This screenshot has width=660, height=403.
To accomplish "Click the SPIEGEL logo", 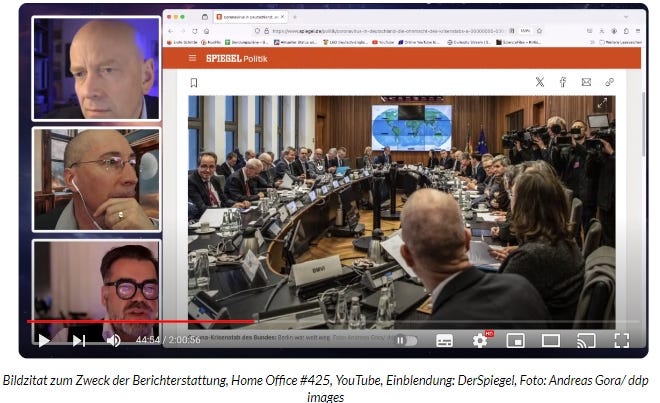I will click(x=224, y=59).
